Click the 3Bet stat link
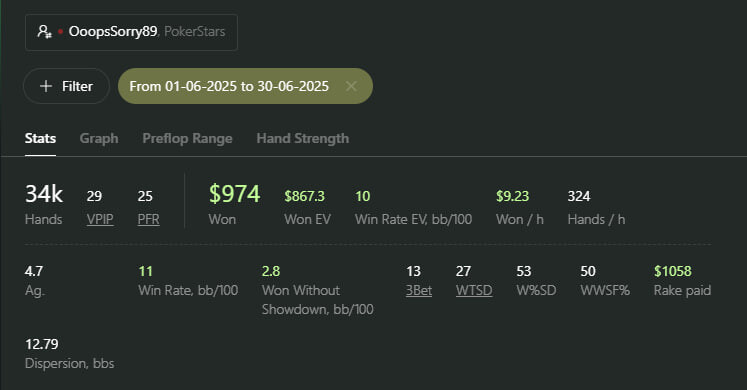This screenshot has height=390, width=747. click(x=419, y=290)
